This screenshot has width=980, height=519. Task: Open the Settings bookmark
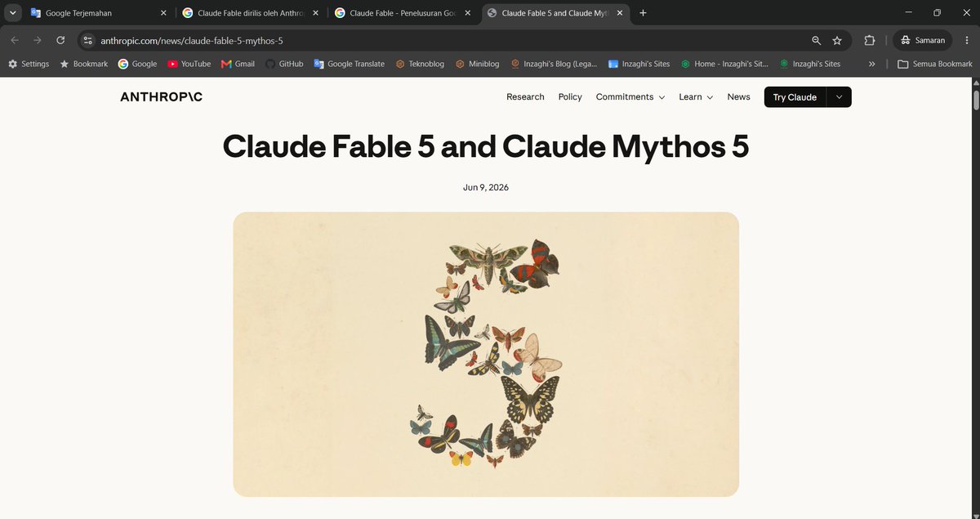click(29, 64)
